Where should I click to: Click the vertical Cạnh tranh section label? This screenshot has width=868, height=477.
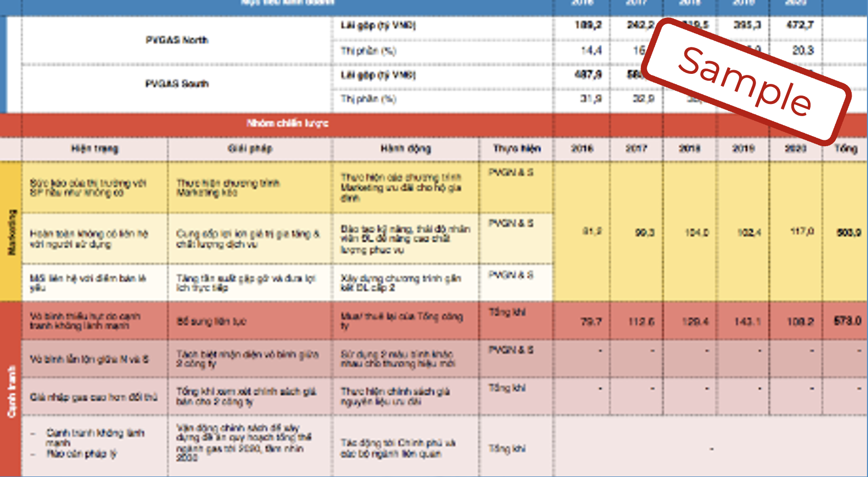click(x=11, y=390)
